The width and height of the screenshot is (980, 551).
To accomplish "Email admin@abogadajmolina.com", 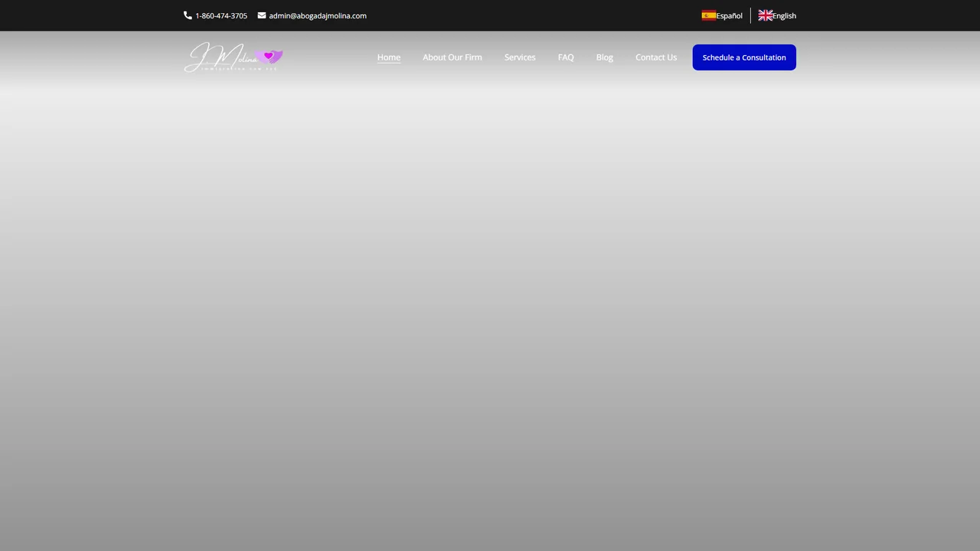I will (x=318, y=15).
